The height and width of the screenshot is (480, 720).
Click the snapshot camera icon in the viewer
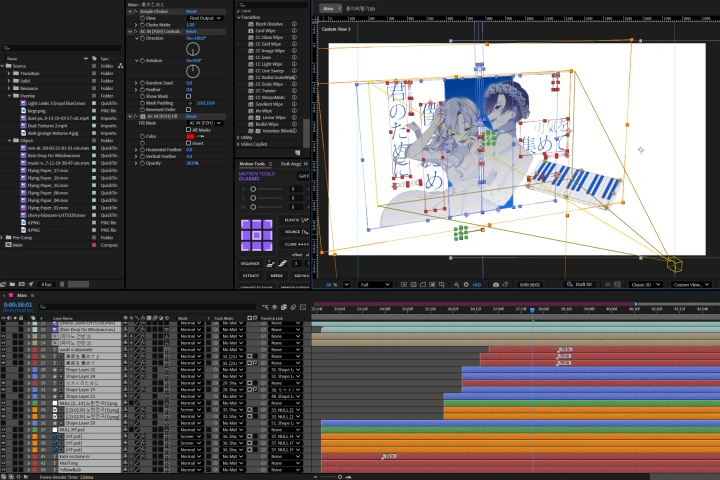(495, 285)
